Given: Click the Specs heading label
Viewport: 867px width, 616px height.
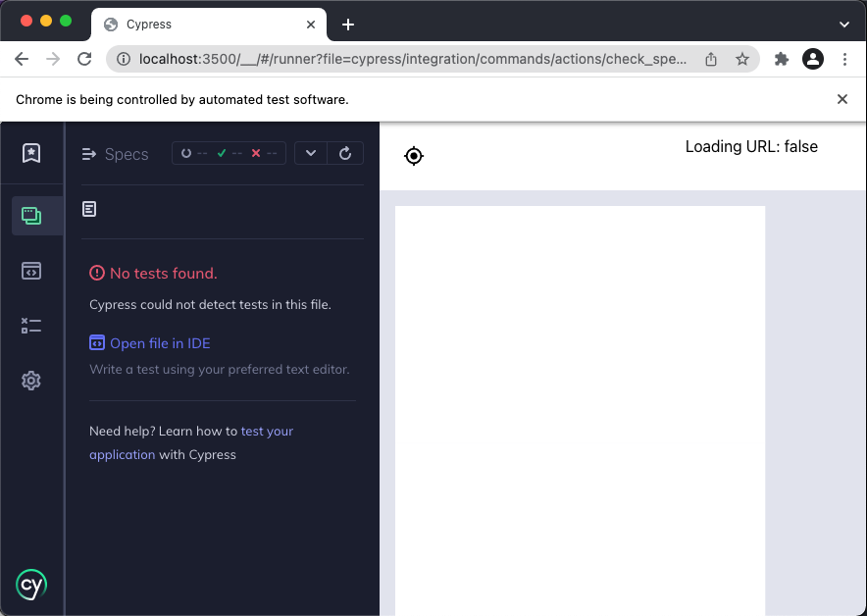Looking at the screenshot, I should tap(127, 154).
